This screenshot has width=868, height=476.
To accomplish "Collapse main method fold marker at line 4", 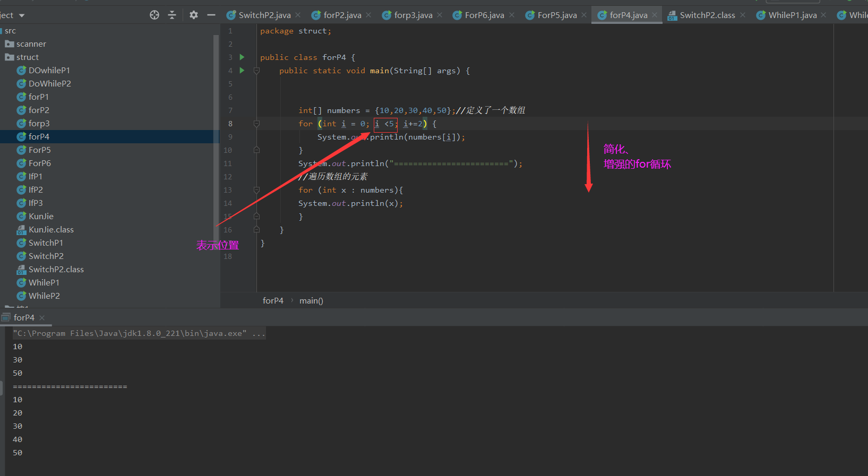I will click(x=256, y=71).
